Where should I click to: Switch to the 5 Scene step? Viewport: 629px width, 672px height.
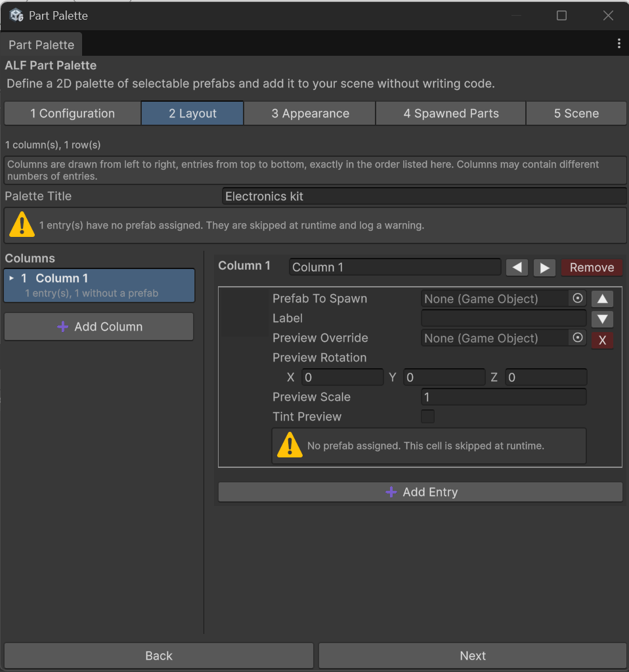click(x=576, y=113)
